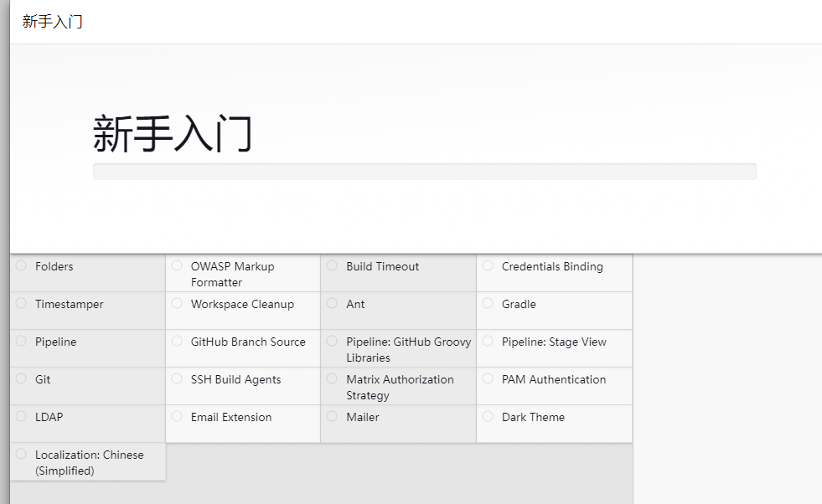Click the status circle beside Folders
This screenshot has height=504, width=822.
click(x=21, y=265)
